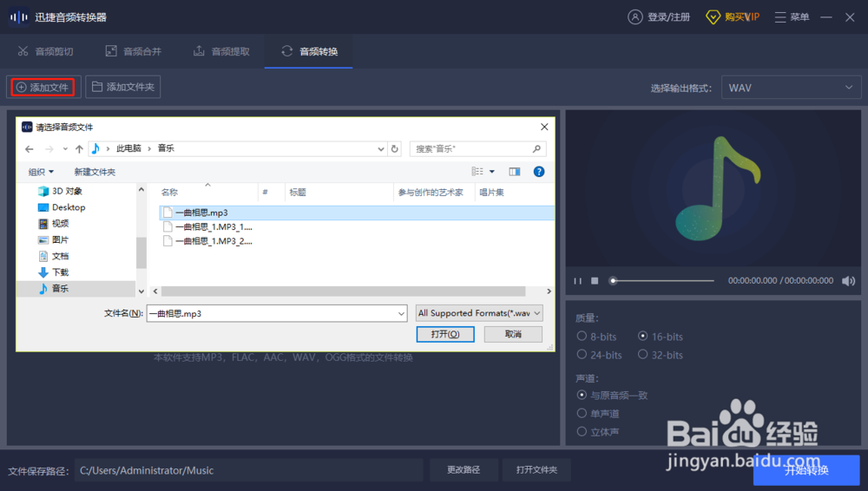Select file 一曲相思_1.MP3_1...
The width and height of the screenshot is (868, 491).
[x=207, y=227]
